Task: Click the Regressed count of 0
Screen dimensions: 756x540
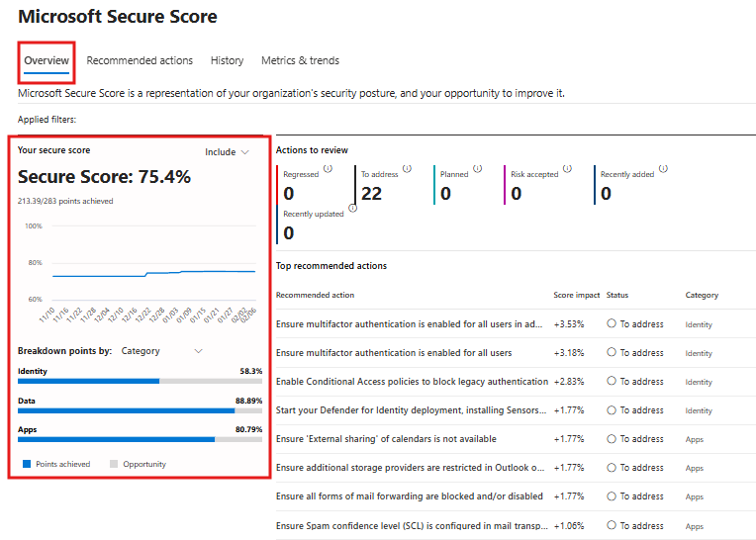Action: [x=288, y=194]
